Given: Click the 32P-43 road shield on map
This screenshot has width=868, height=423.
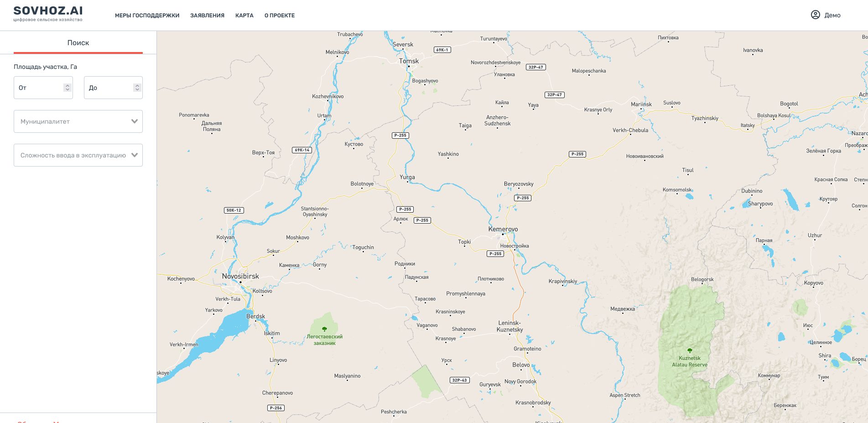Looking at the screenshot, I should pyautogui.click(x=459, y=380).
